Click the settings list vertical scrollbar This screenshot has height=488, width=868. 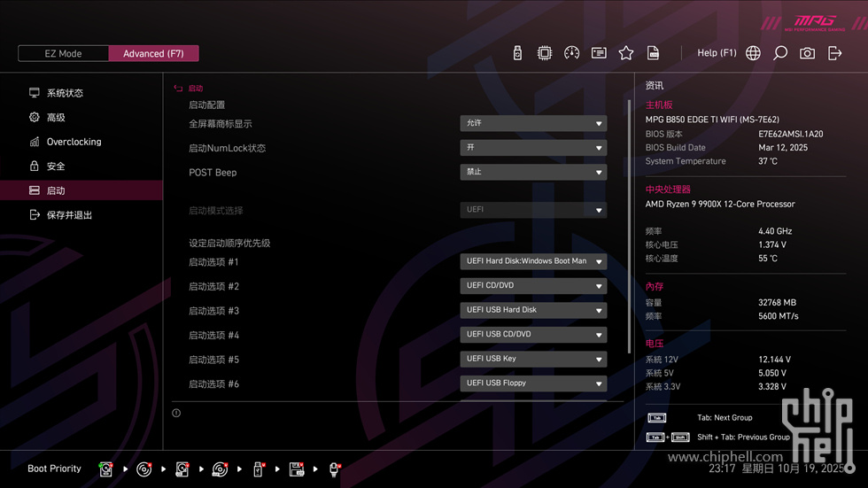pos(630,221)
